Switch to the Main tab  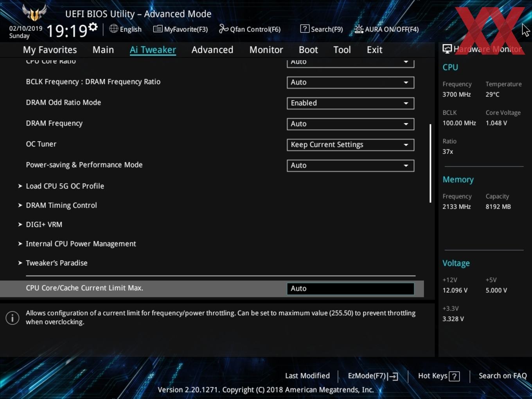click(103, 50)
